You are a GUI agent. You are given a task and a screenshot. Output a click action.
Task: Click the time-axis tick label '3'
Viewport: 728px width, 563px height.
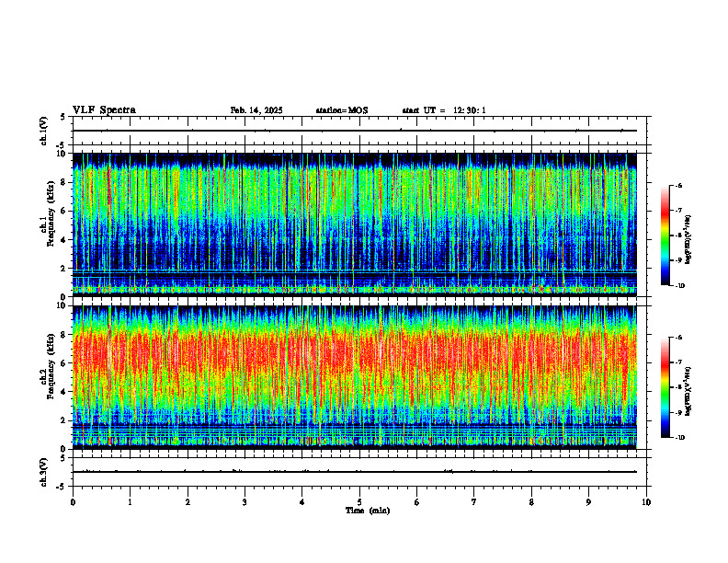[245, 502]
